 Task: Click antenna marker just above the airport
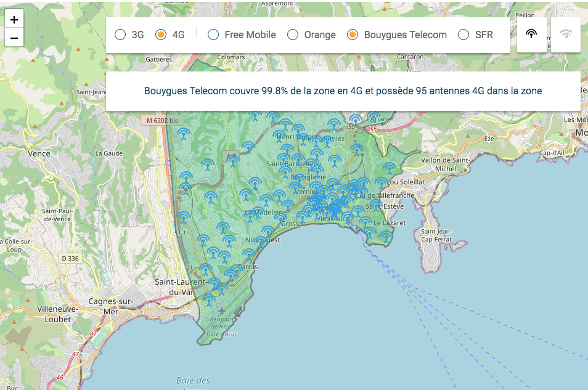click(x=209, y=299)
